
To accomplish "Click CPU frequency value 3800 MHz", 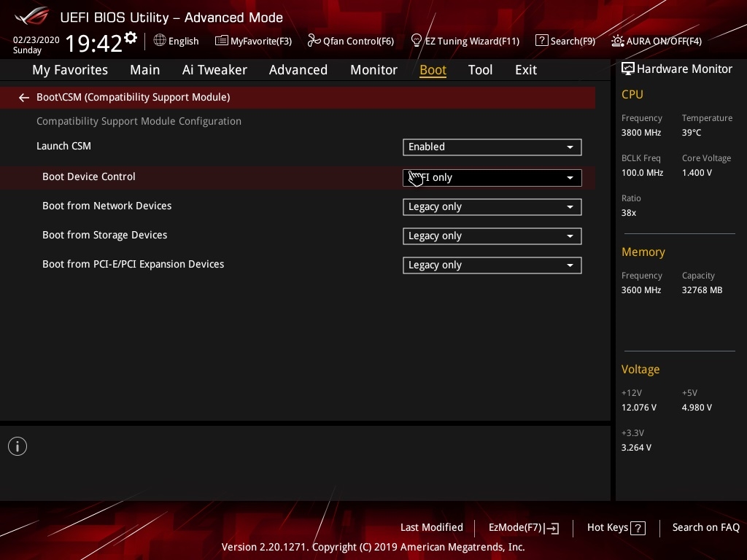I will coord(641,133).
